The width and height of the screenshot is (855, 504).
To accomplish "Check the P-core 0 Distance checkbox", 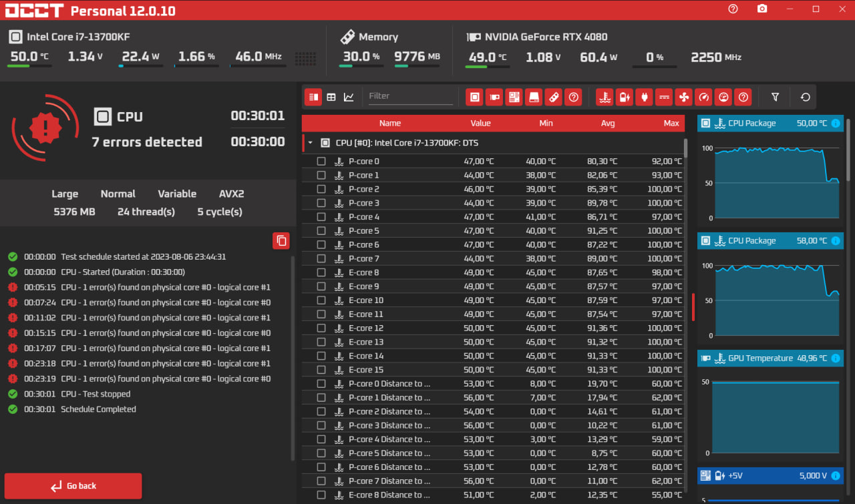I will tap(321, 384).
